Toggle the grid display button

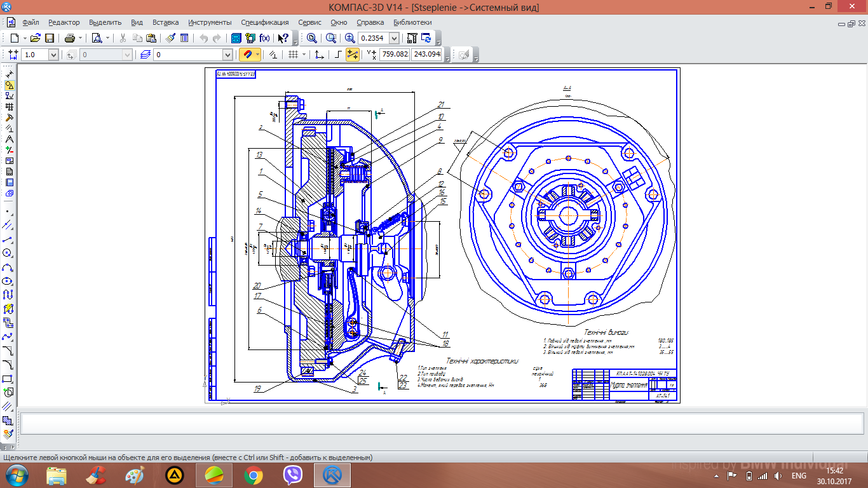[293, 55]
